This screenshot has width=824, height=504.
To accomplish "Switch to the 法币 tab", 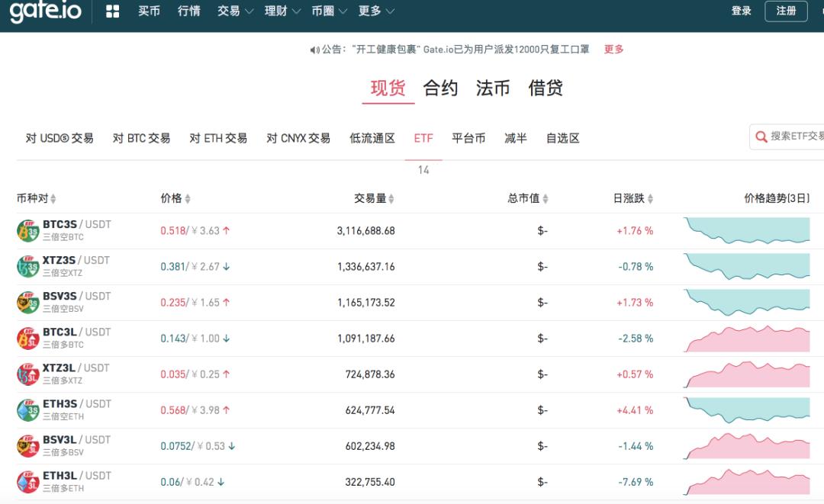I will (493, 88).
